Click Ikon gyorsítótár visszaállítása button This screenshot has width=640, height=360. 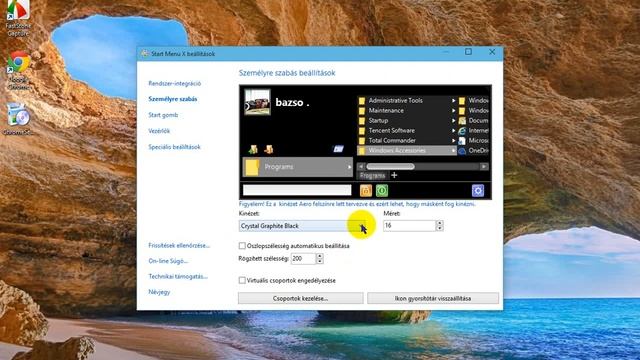pyautogui.click(x=433, y=298)
